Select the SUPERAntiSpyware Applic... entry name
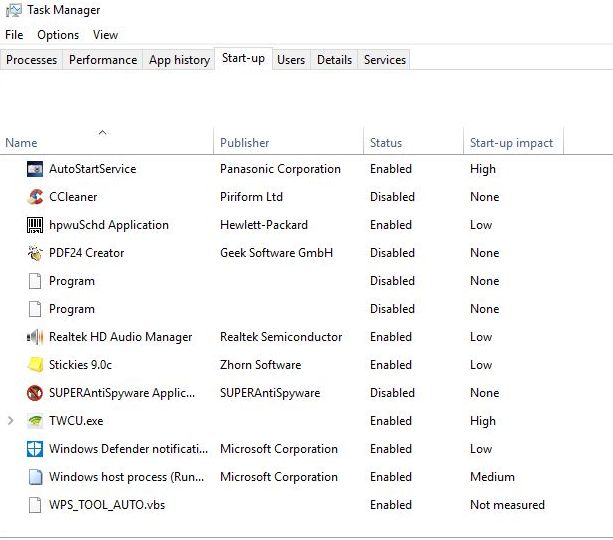 [122, 393]
